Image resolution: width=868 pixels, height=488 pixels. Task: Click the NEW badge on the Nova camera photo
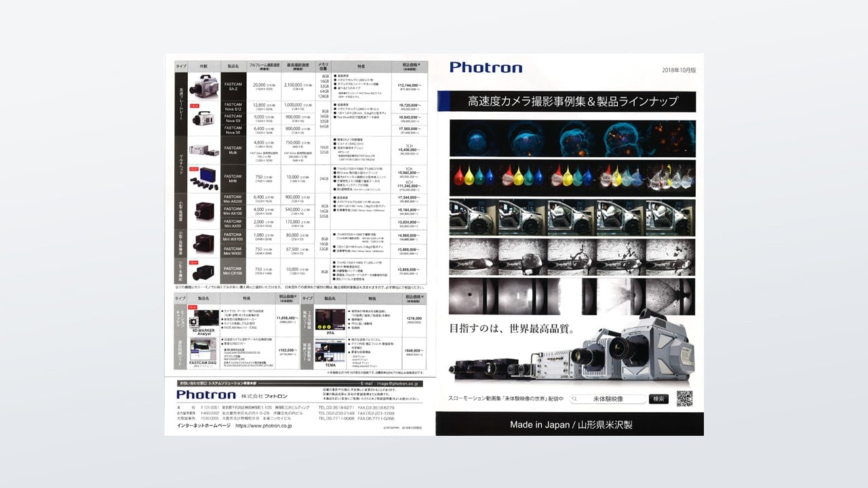click(193, 106)
